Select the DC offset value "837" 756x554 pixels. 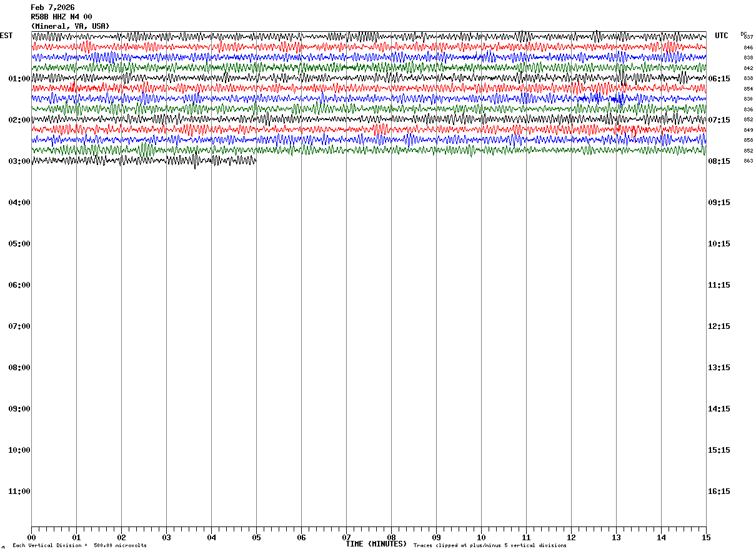pos(749,37)
